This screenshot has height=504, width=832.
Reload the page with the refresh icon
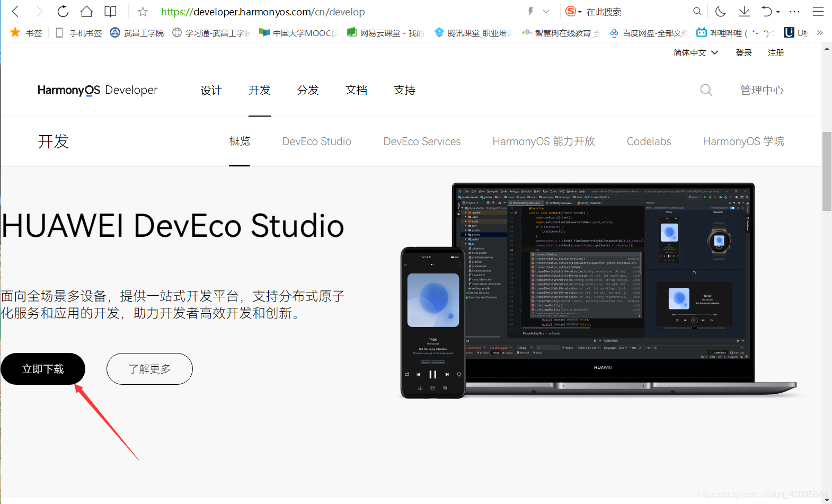click(x=63, y=11)
